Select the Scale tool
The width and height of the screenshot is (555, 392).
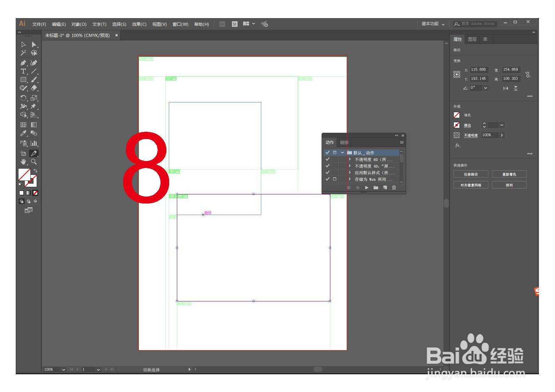point(34,98)
